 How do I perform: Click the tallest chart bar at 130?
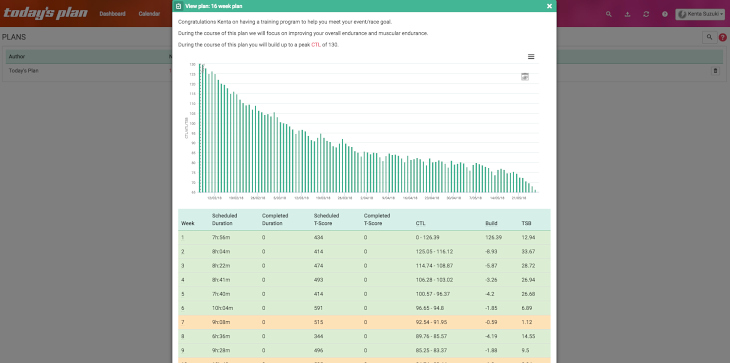pyautogui.click(x=200, y=128)
